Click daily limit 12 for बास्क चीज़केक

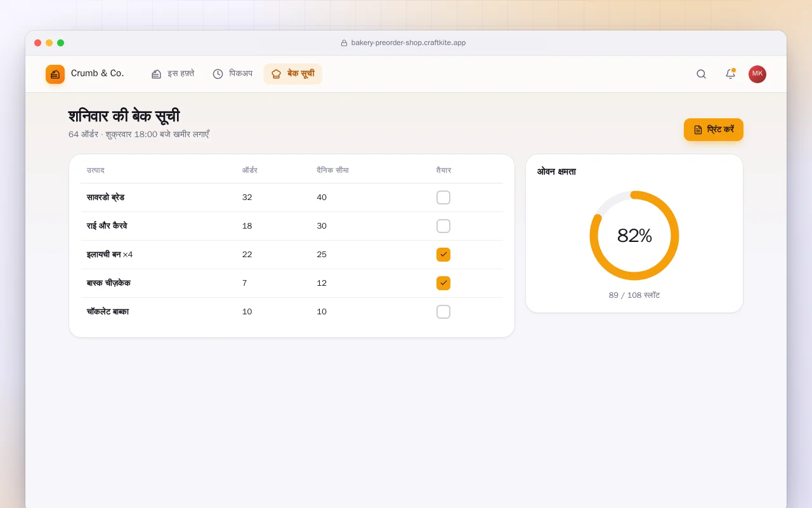pyautogui.click(x=322, y=283)
